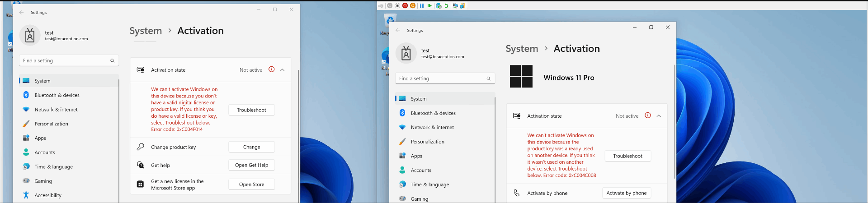The image size is (868, 203).
Task: Open Personalization in left window sidebar
Action: coord(69,124)
